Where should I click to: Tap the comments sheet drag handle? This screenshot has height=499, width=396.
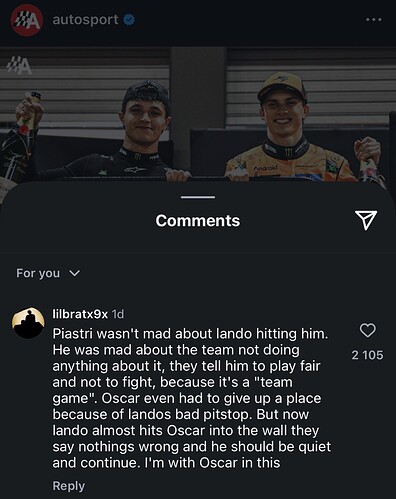(198, 197)
